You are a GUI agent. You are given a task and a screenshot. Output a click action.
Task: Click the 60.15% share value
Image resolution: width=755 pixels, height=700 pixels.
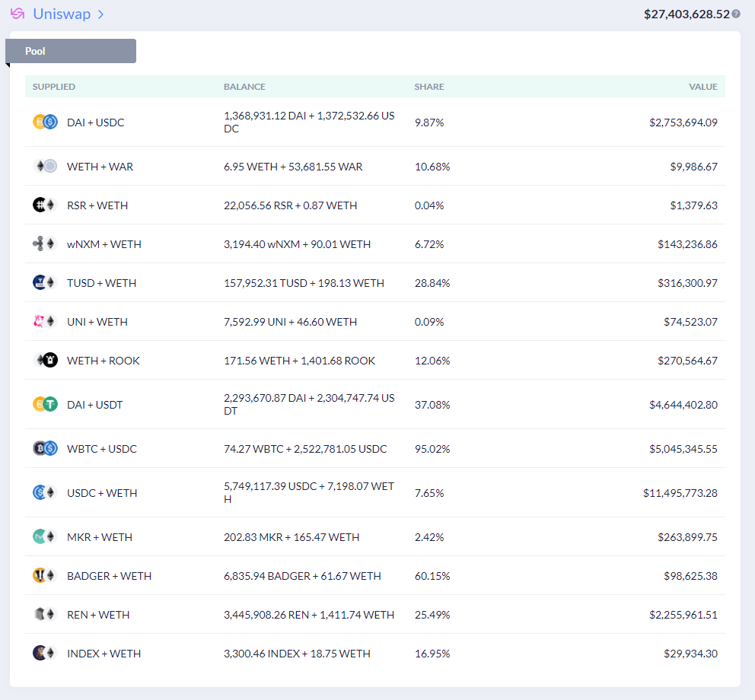(x=432, y=576)
